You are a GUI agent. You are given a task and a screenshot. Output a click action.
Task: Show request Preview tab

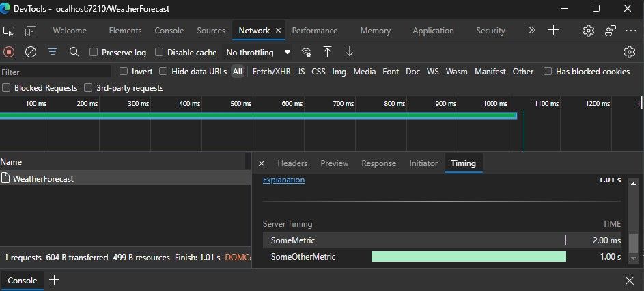[x=335, y=163]
